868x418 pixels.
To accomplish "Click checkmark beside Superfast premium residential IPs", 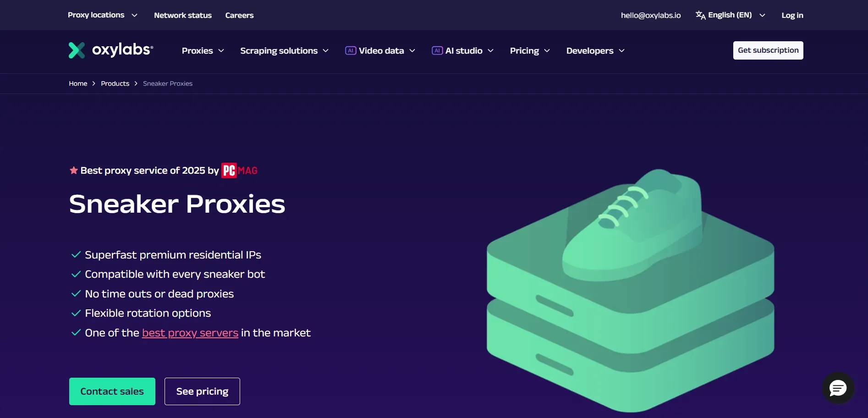I will coord(76,254).
